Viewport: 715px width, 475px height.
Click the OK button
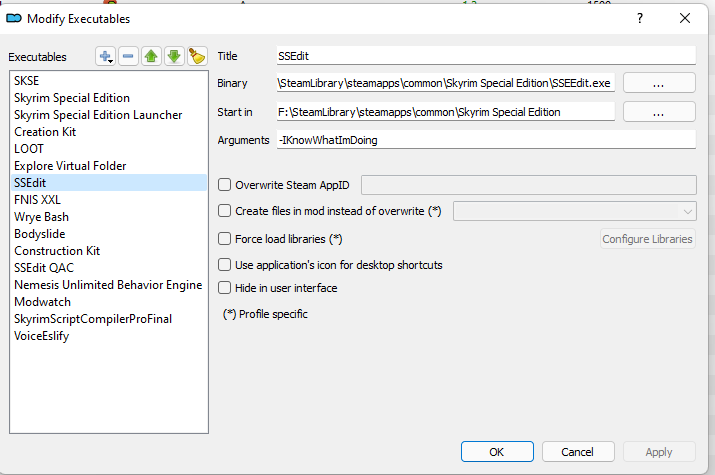tap(497, 451)
